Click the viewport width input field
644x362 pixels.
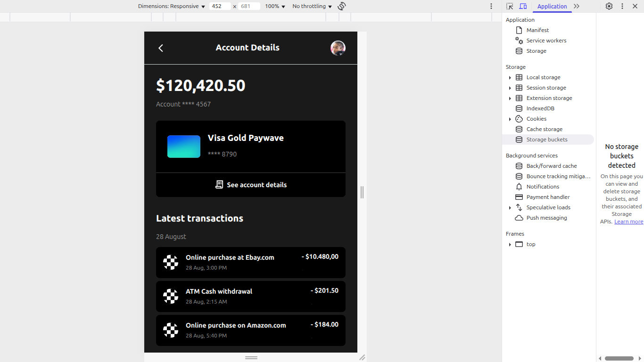pyautogui.click(x=220, y=6)
